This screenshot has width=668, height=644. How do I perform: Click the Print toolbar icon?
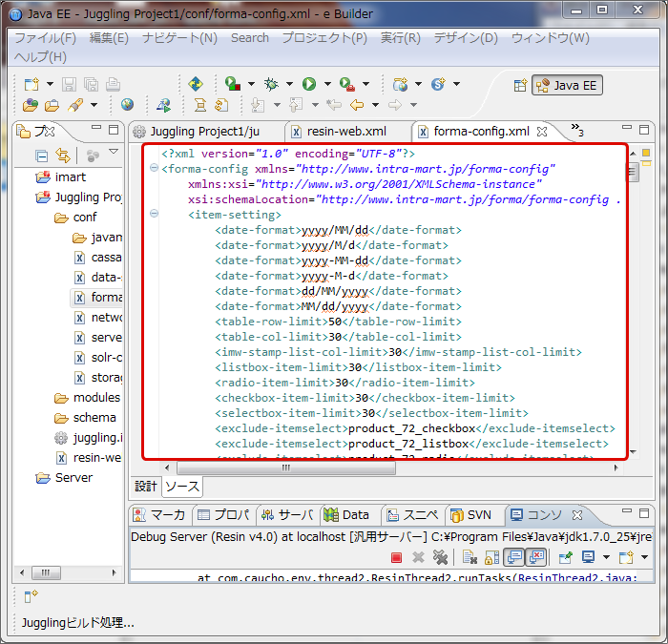tap(113, 84)
